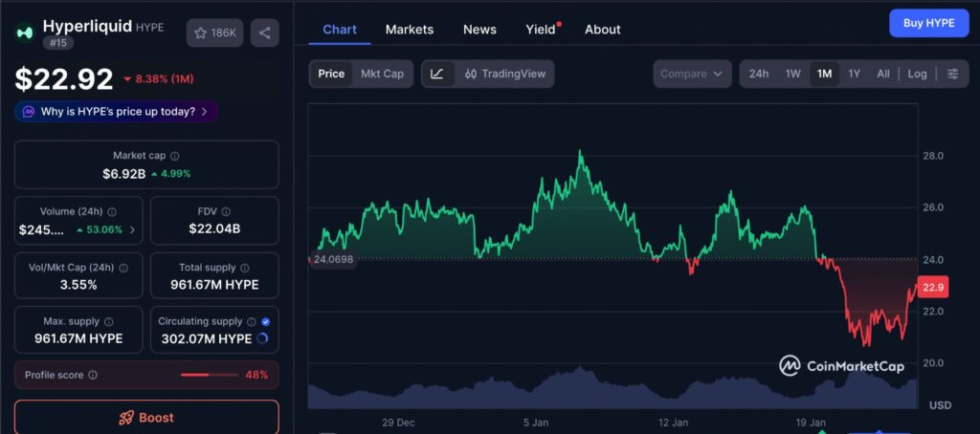Switch to line chart icon view
This screenshot has height=434, width=980.
pos(437,74)
